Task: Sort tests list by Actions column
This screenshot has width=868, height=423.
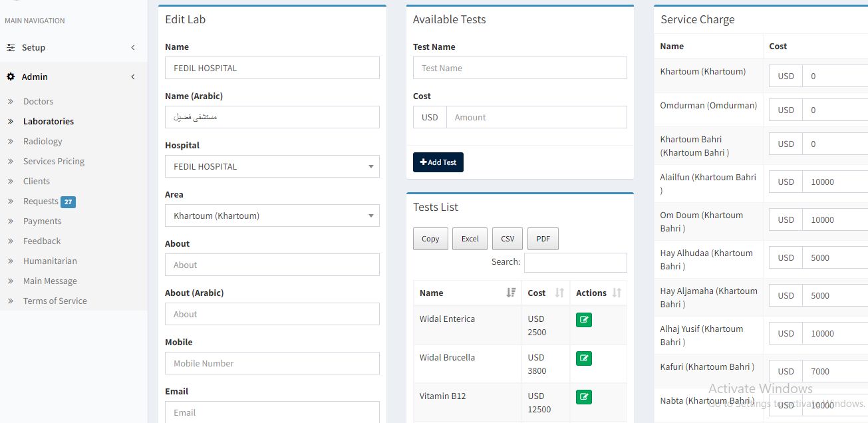Action: click(616, 293)
